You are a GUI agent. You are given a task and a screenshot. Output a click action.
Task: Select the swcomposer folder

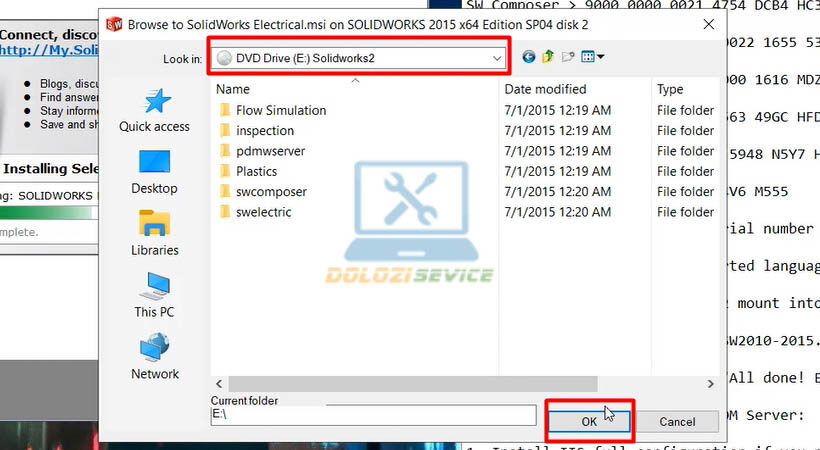[x=271, y=191]
